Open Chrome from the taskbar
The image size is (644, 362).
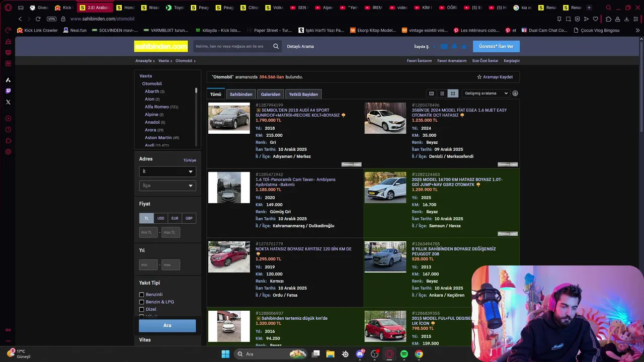click(x=419, y=354)
